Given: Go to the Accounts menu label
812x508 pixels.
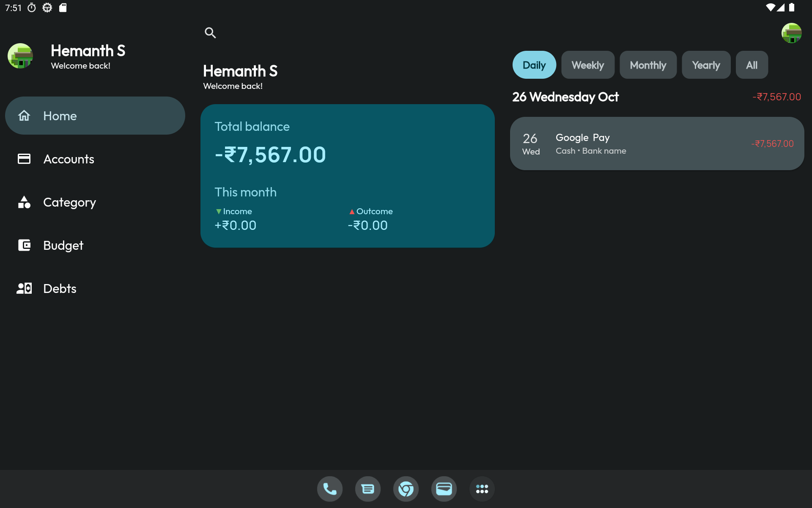Looking at the screenshot, I should 69,159.
